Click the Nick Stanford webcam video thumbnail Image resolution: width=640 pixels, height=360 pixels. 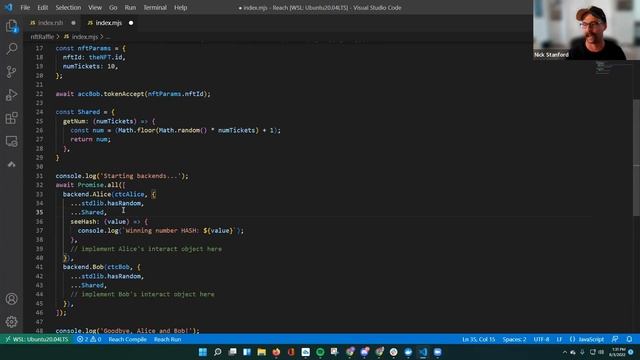click(x=586, y=30)
